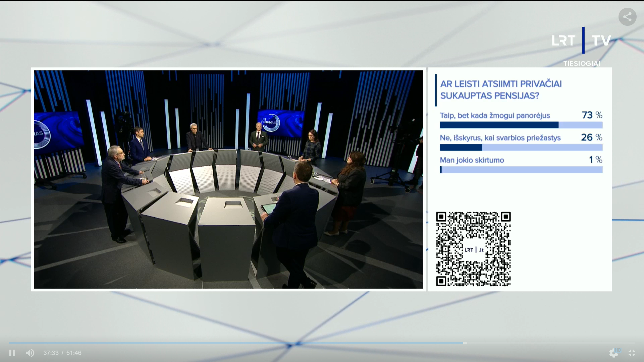Click the studio debate video frame

coord(228,179)
